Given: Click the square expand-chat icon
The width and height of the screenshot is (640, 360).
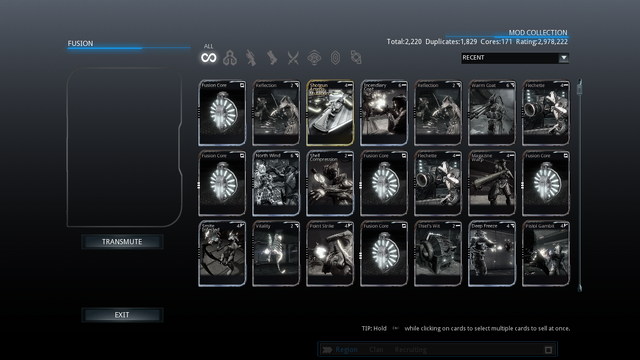Looking at the screenshot, I should 548,350.
